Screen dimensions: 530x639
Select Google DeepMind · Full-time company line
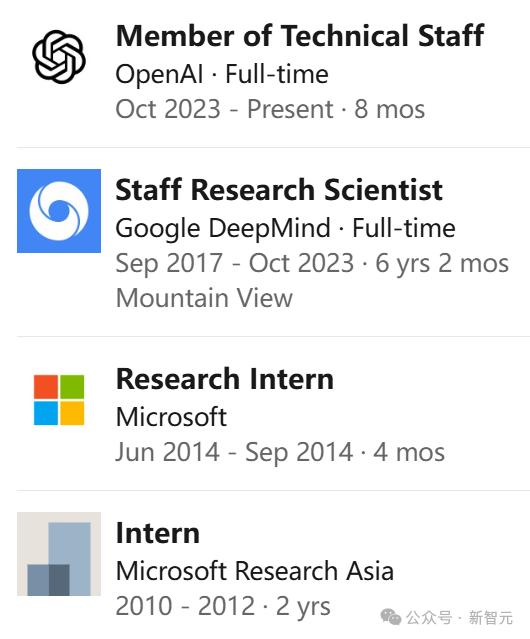click(286, 228)
